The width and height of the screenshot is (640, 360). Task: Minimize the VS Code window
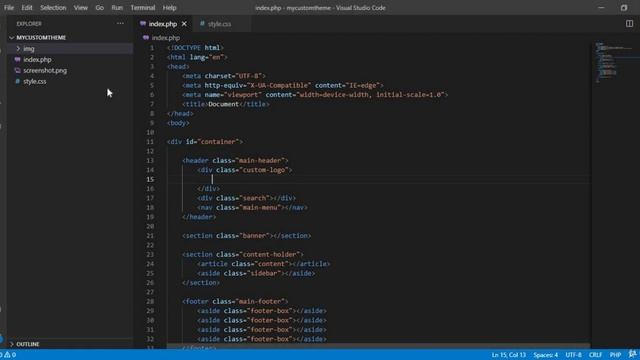[601, 8]
